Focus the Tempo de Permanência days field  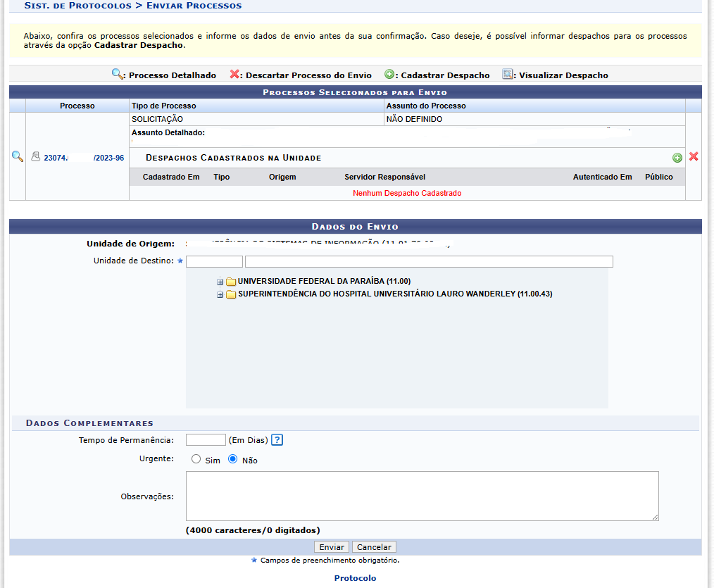click(206, 440)
